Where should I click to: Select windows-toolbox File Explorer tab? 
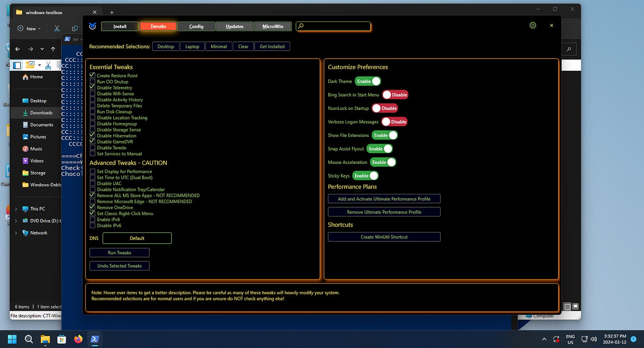coord(57,12)
